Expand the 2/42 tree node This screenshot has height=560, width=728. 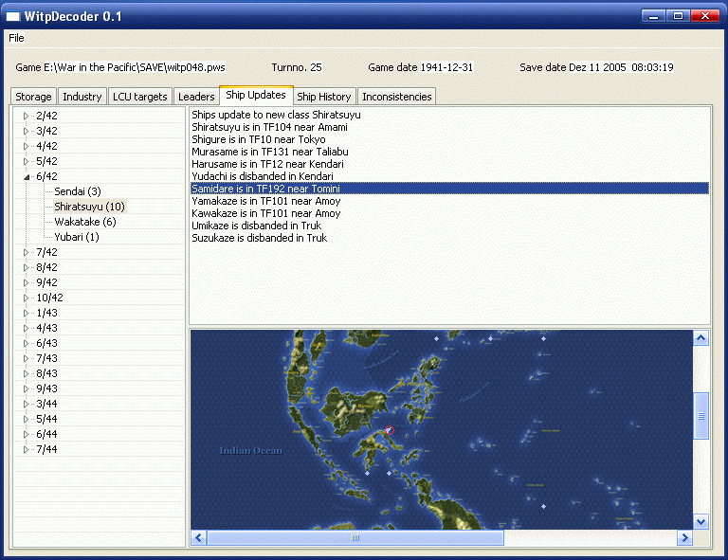(x=27, y=116)
